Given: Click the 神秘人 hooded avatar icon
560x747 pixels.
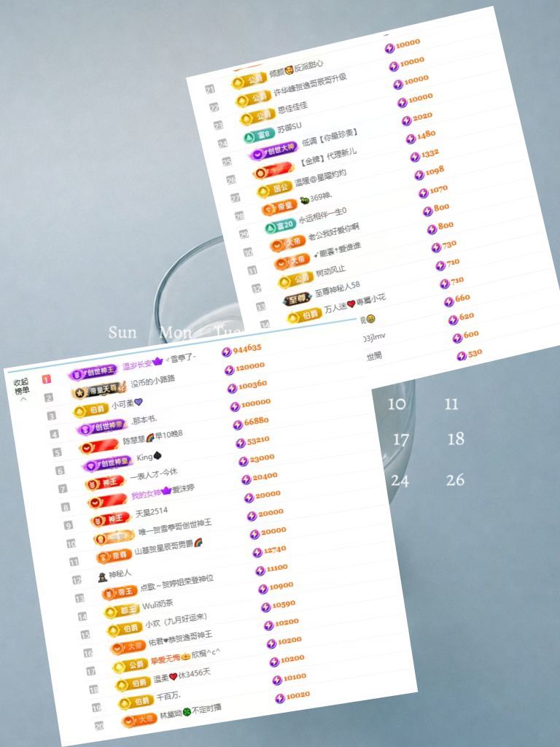Looking at the screenshot, I should click(x=102, y=577).
